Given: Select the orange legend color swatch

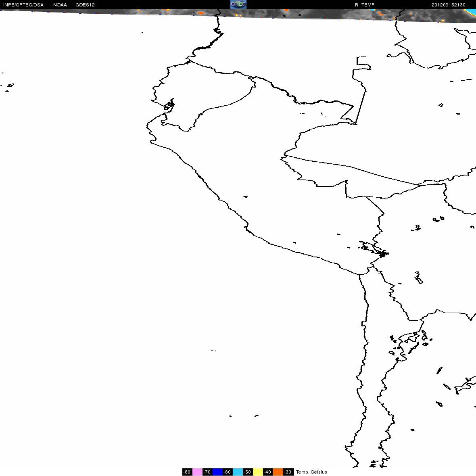Looking at the screenshot, I should (x=278, y=472).
